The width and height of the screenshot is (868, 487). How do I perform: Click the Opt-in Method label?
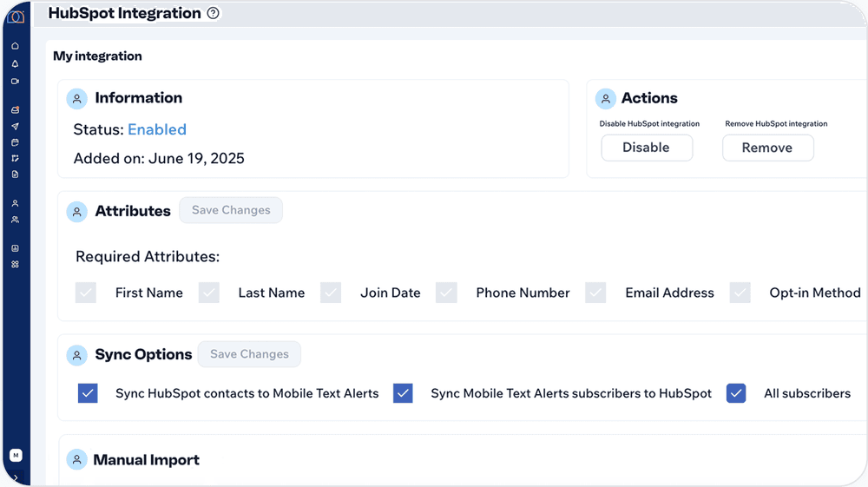tap(815, 293)
